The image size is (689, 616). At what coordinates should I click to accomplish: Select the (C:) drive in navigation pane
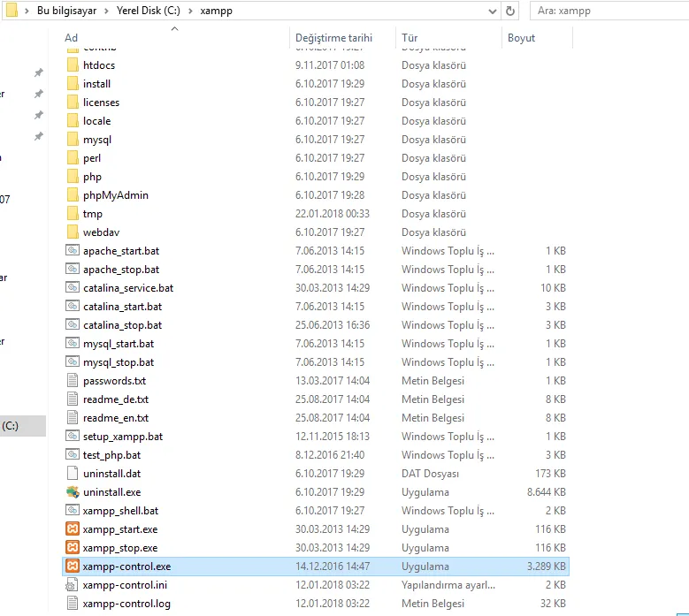pyautogui.click(x=23, y=426)
